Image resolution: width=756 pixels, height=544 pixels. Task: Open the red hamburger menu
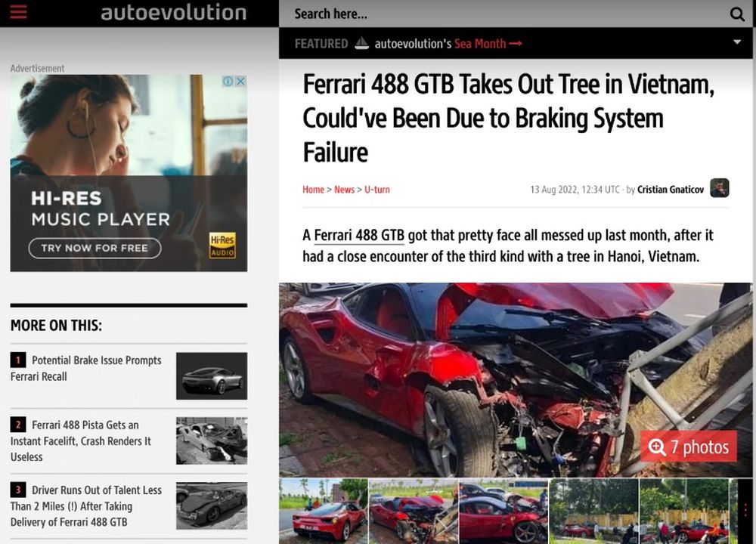point(18,11)
